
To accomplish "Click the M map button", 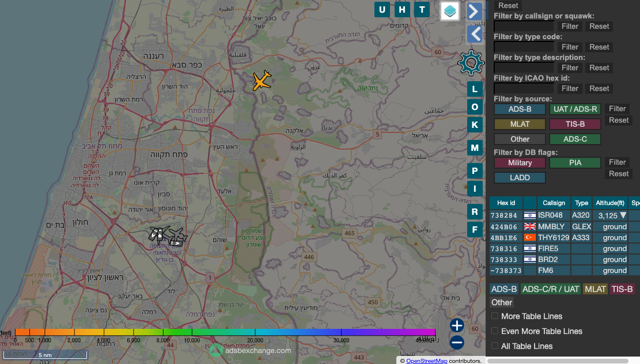I will (475, 147).
